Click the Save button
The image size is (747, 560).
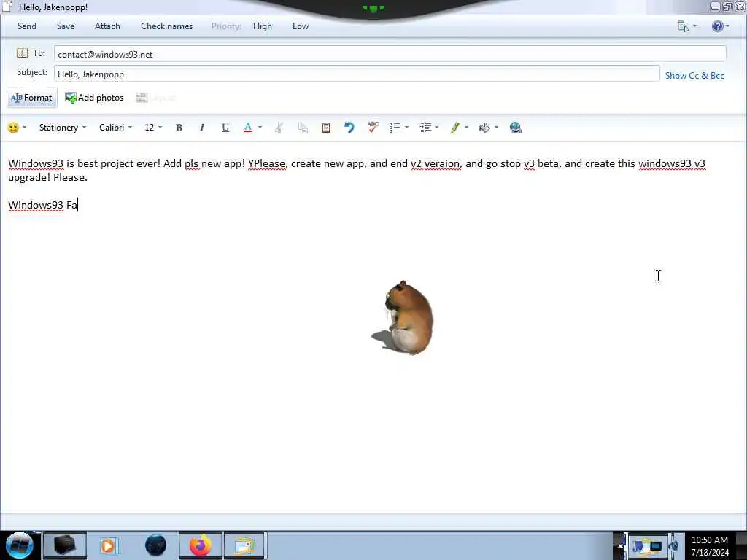click(x=66, y=26)
